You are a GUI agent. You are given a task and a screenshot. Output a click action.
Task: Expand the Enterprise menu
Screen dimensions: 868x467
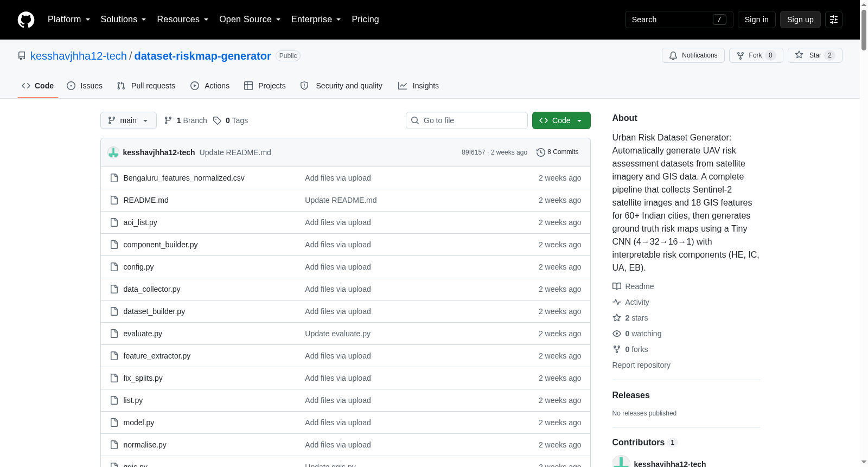[x=316, y=20]
